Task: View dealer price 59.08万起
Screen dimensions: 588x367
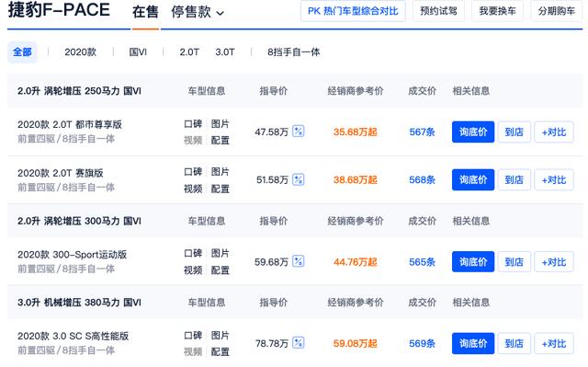Action: [x=356, y=343]
